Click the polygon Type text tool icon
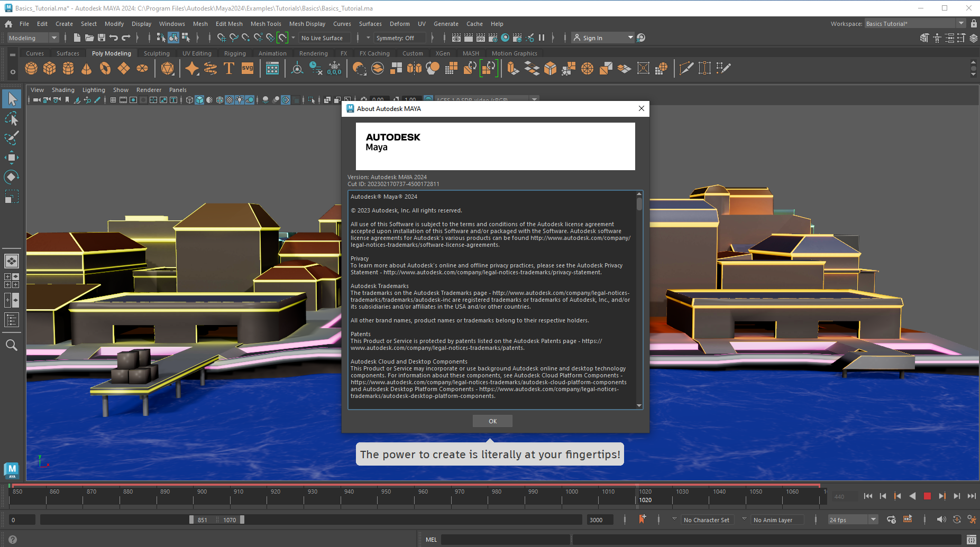Screen dimensions: 980x547 click(x=229, y=68)
